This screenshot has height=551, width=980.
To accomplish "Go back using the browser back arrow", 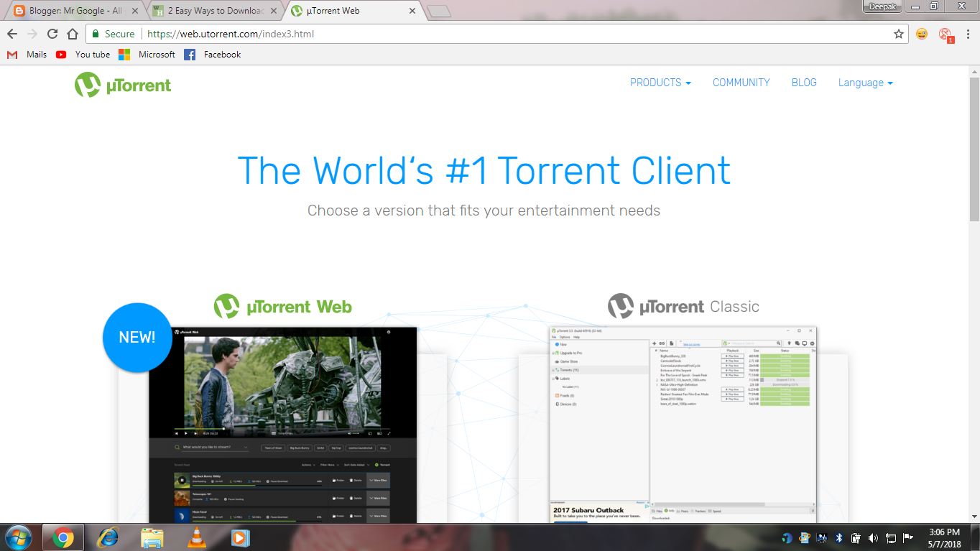I will 12,34.
